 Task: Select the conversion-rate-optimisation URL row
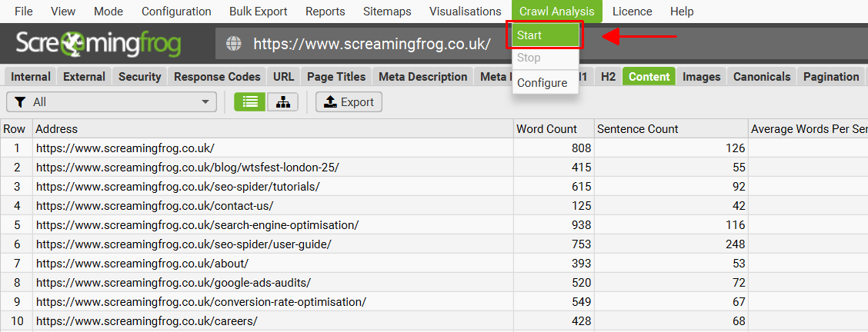434,301
